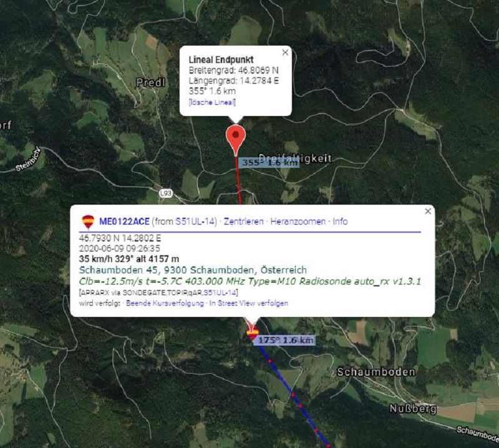Click the Zentrieren link

tap(243, 222)
